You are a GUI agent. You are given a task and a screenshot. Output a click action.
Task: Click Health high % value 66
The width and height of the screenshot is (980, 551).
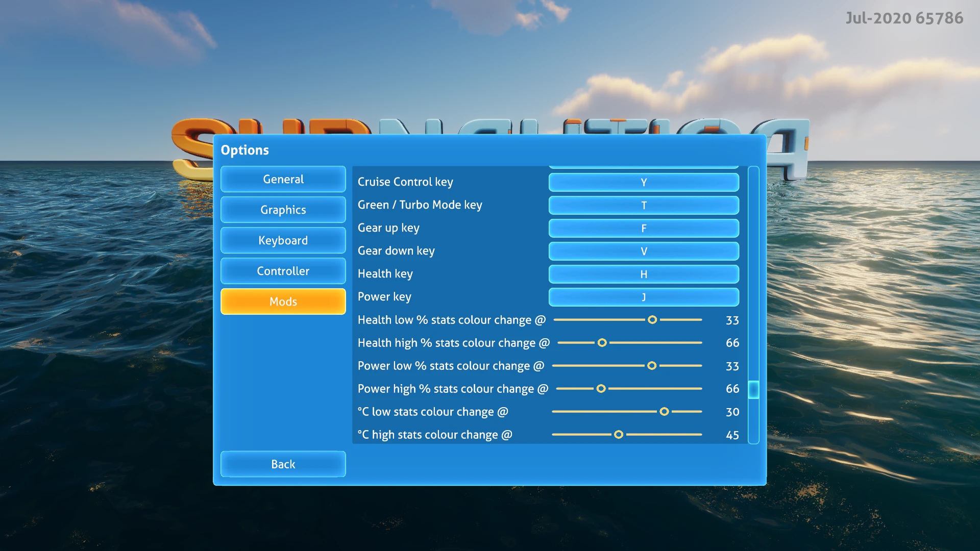tap(732, 343)
